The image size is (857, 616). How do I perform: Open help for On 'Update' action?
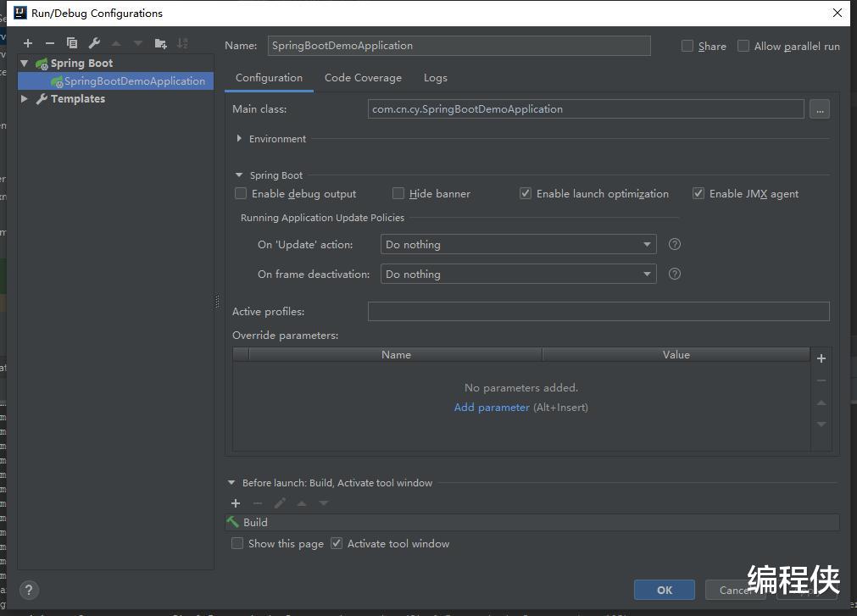675,244
